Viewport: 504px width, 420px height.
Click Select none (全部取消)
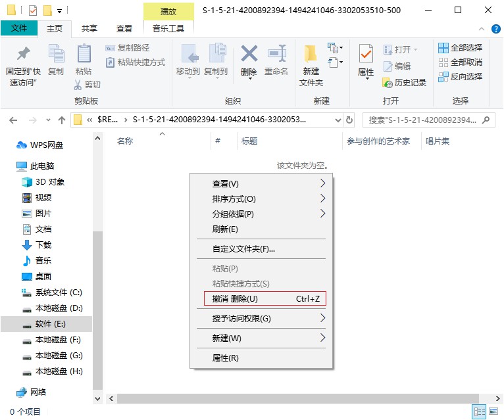460,62
